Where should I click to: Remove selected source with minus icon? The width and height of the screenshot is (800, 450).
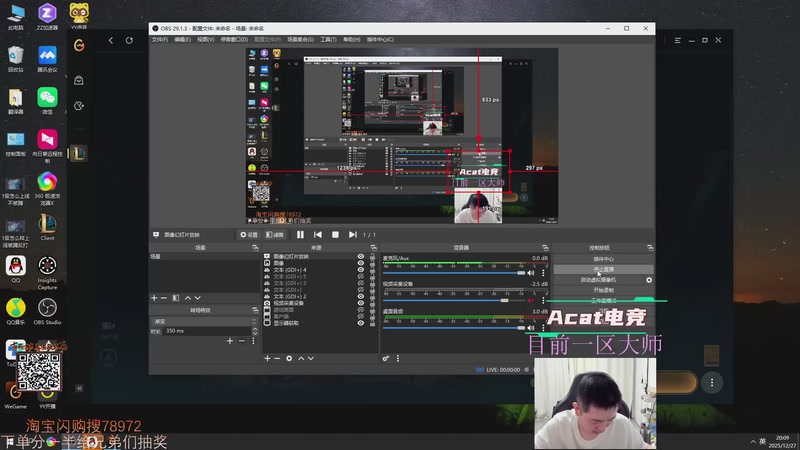tap(277, 359)
